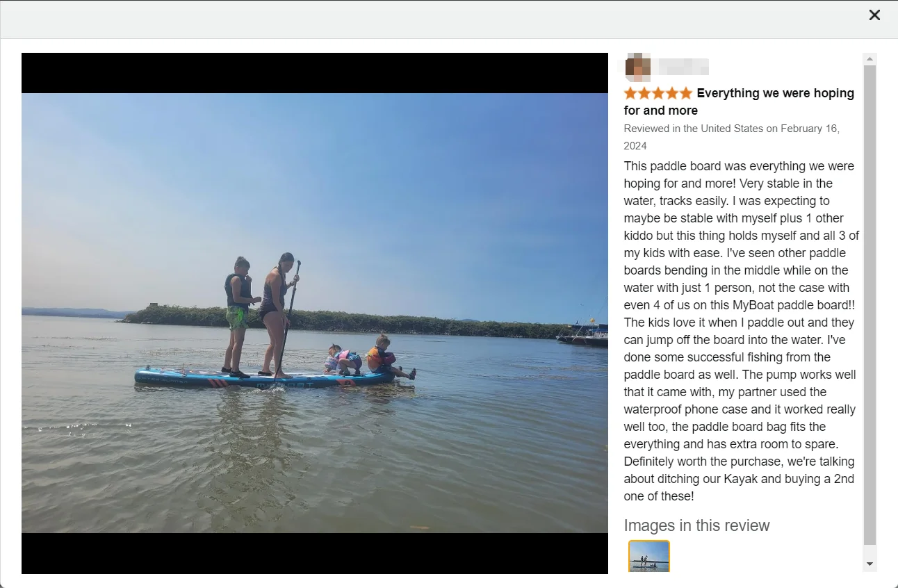Click the first orange rating star
This screenshot has height=588, width=898.
tap(630, 93)
